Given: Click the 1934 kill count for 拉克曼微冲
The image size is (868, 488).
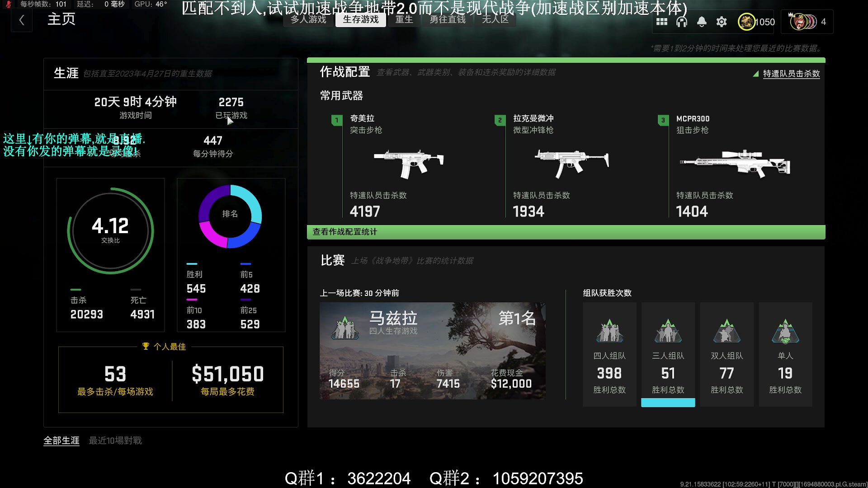Looking at the screenshot, I should [528, 211].
